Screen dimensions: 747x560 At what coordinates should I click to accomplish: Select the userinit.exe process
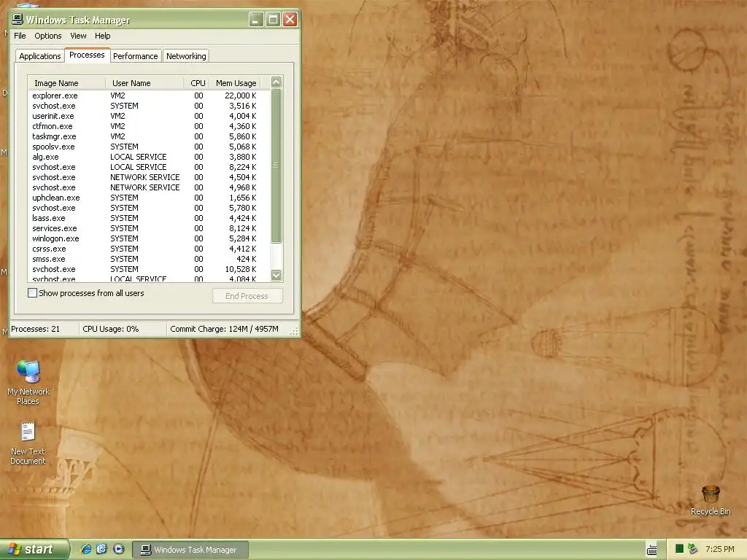pyautogui.click(x=149, y=116)
